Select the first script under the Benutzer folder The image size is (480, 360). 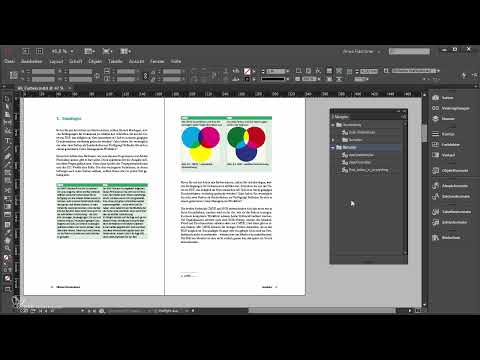click(x=361, y=155)
